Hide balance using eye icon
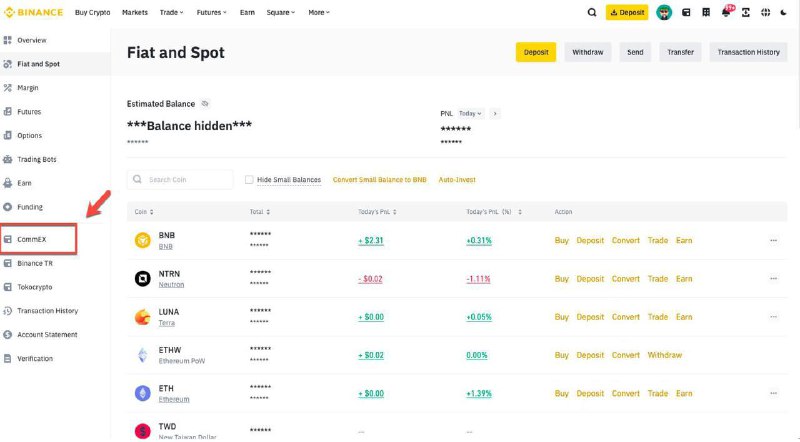 tap(205, 104)
